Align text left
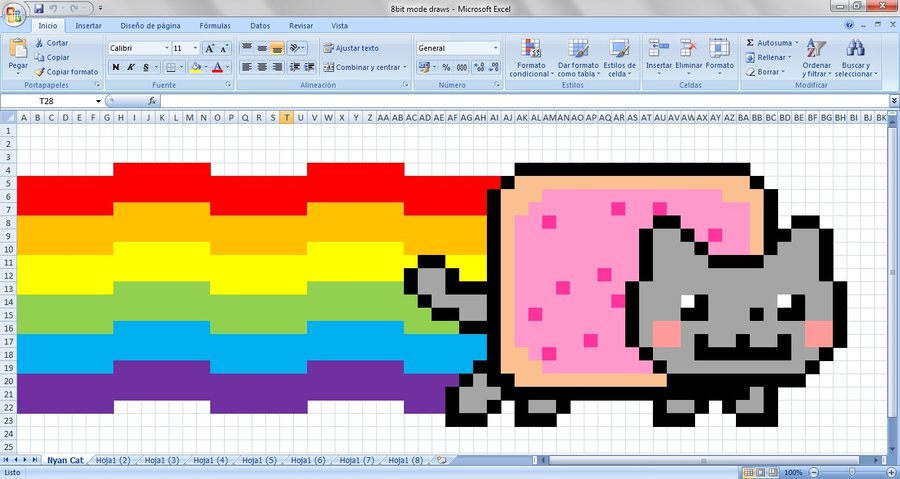Screen dimensions: 900x479 click(x=247, y=67)
